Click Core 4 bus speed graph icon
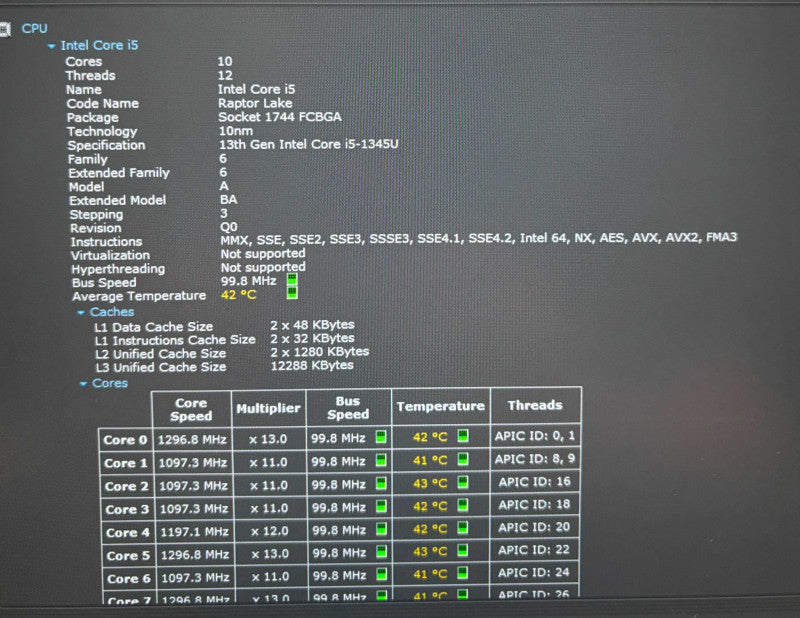 pyautogui.click(x=381, y=529)
